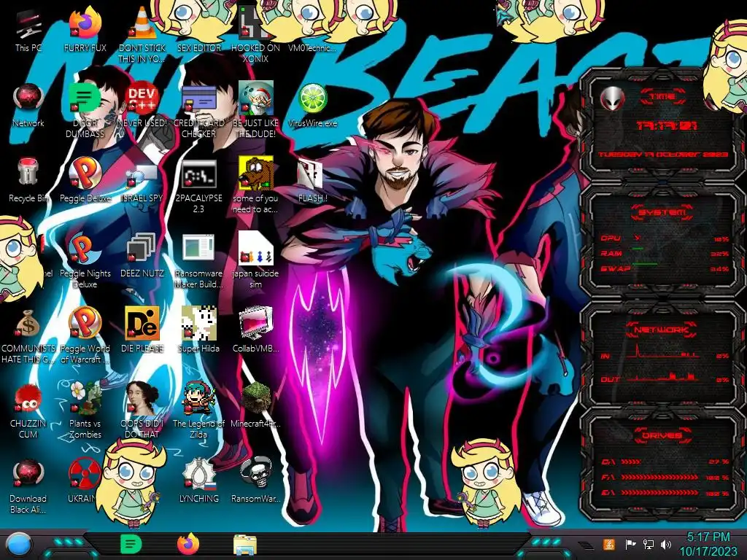This screenshot has width=747, height=560.
Task: Open File Explorer from the taskbar
Action: [245, 545]
